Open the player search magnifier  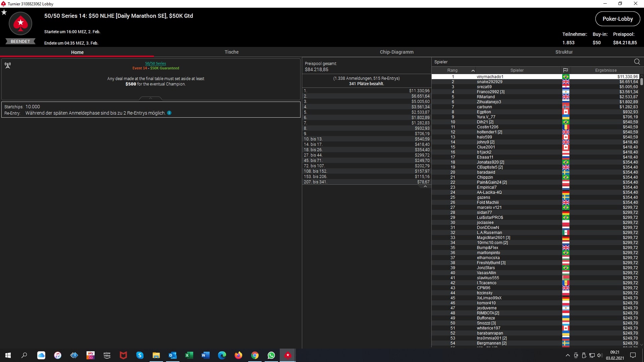pos(637,62)
